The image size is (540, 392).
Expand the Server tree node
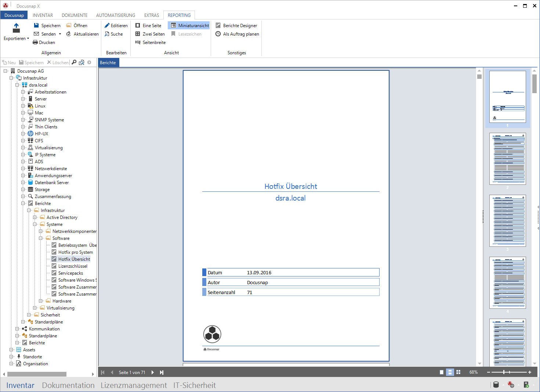[23, 99]
